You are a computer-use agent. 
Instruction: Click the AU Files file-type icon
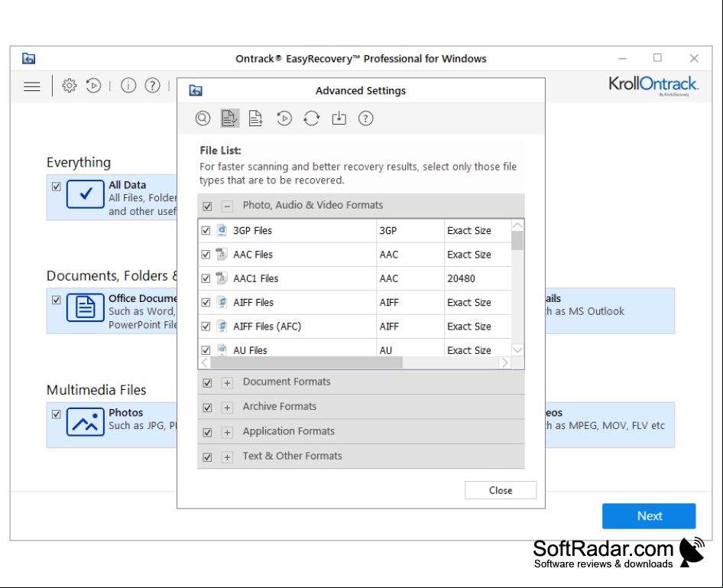pyautogui.click(x=222, y=349)
